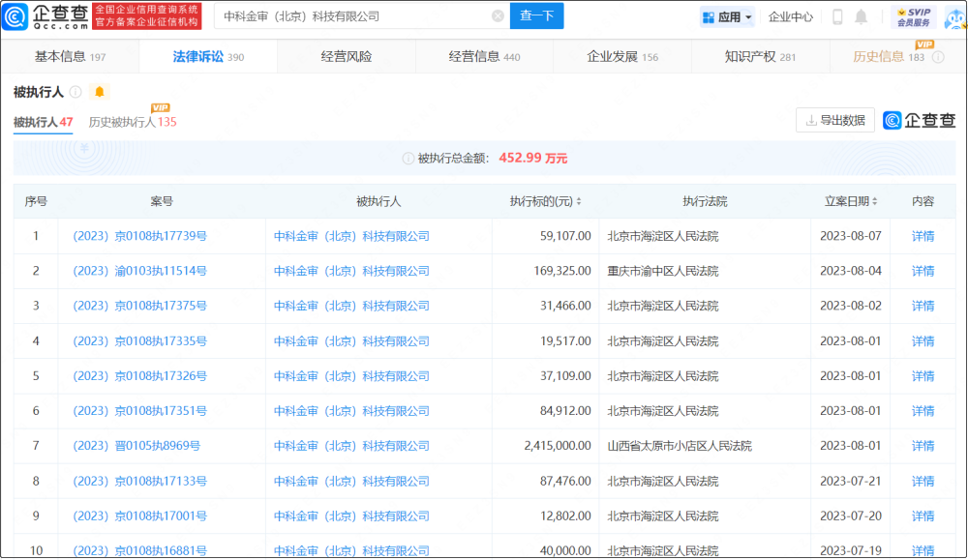Open case (2023)京0108执17133号
This screenshot has height=560, width=968.
point(139,481)
